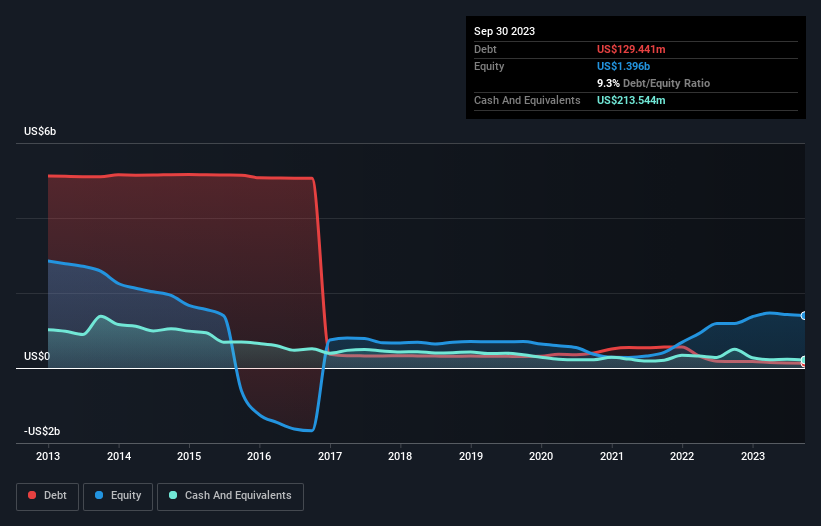Select the blue Equity endpoint marker on chart
This screenshot has width=821, height=526.
click(804, 316)
